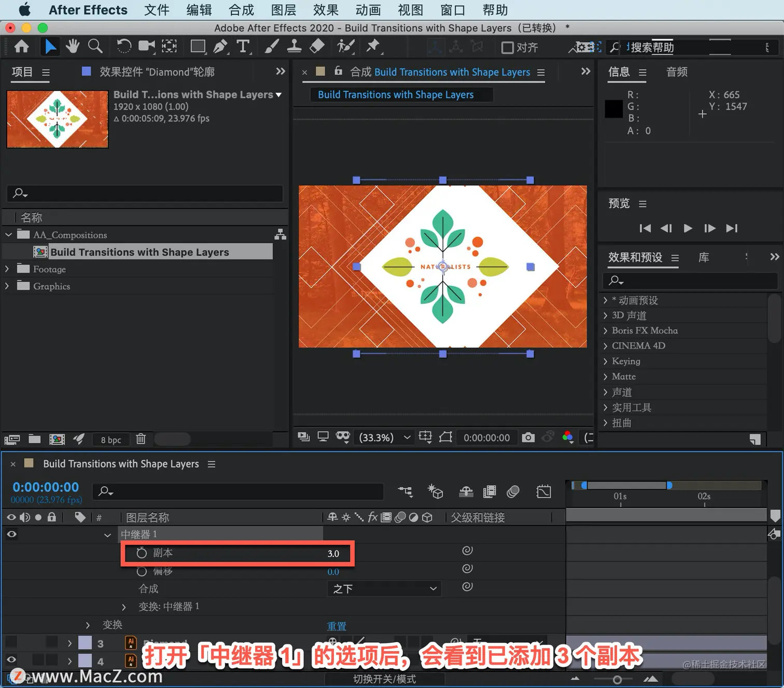This screenshot has width=784, height=688.
Task: Select the Clone Stamp tool
Action: (294, 47)
